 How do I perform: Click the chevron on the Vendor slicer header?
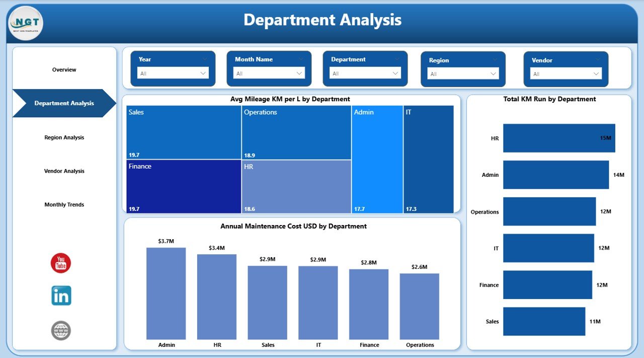597,59
